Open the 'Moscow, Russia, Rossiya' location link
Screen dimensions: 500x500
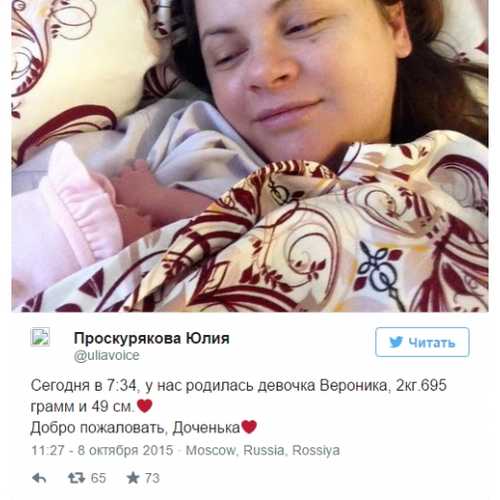coord(263,450)
